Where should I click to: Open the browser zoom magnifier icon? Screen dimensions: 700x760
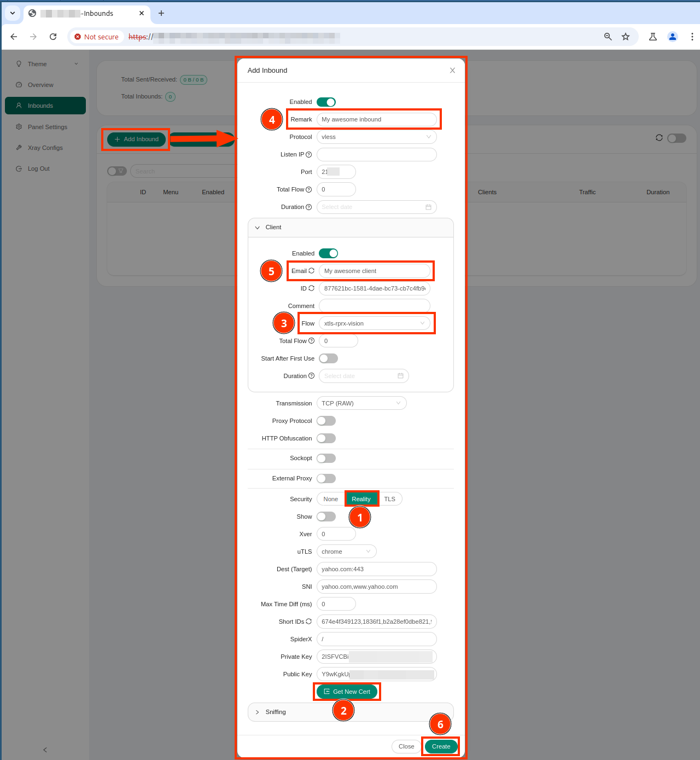click(x=608, y=37)
